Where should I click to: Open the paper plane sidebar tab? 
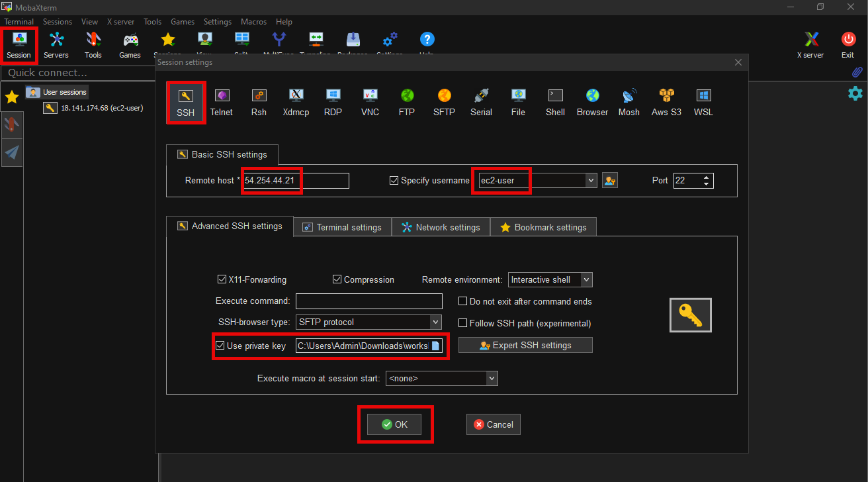(11, 153)
